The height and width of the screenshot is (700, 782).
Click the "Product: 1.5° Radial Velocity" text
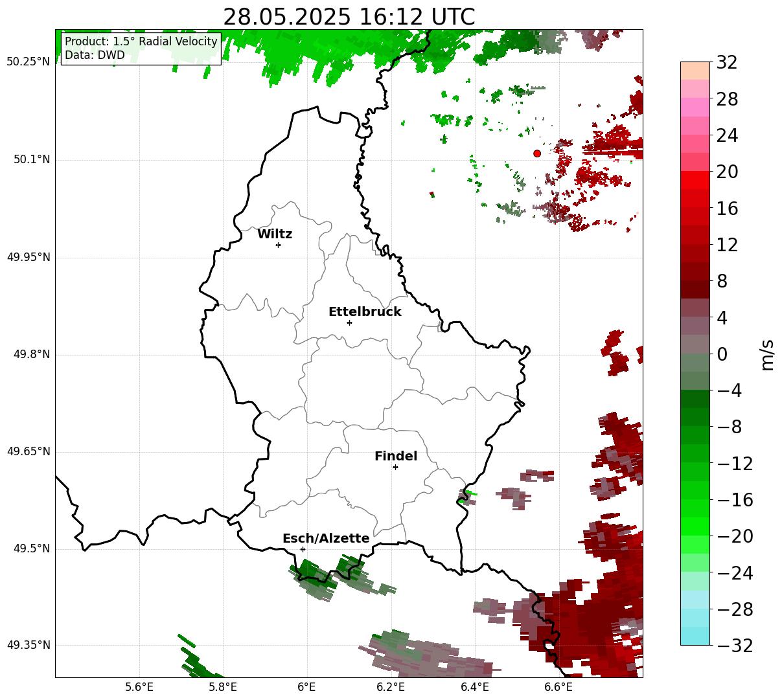(141, 42)
